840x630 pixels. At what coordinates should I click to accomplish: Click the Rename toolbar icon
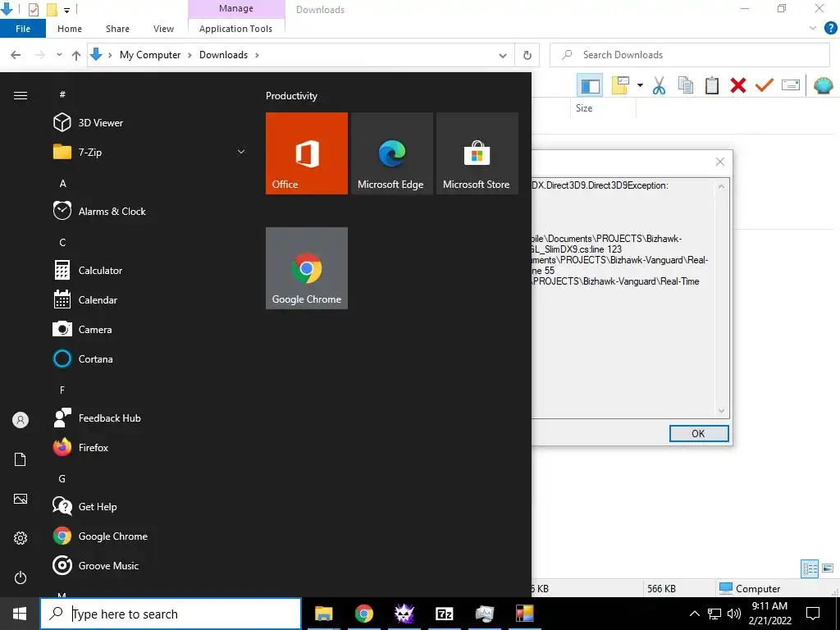(791, 85)
